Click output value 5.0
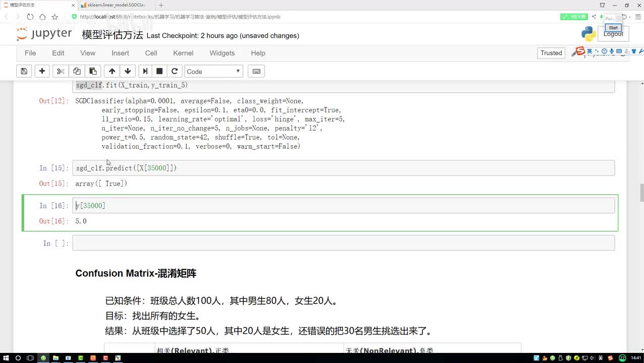The width and height of the screenshot is (644, 363). pos(81,221)
